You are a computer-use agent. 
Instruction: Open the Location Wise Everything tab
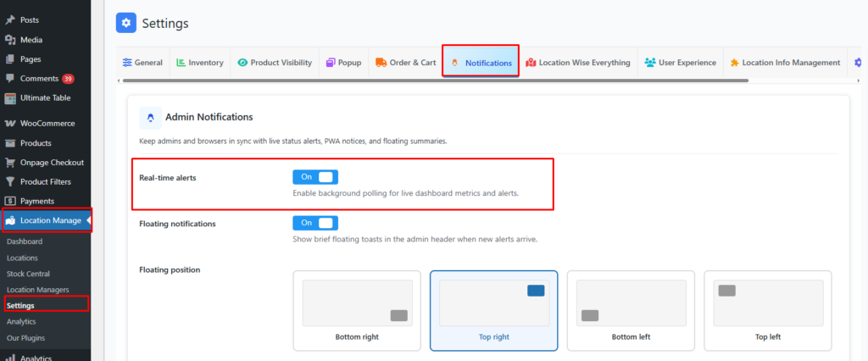point(578,63)
